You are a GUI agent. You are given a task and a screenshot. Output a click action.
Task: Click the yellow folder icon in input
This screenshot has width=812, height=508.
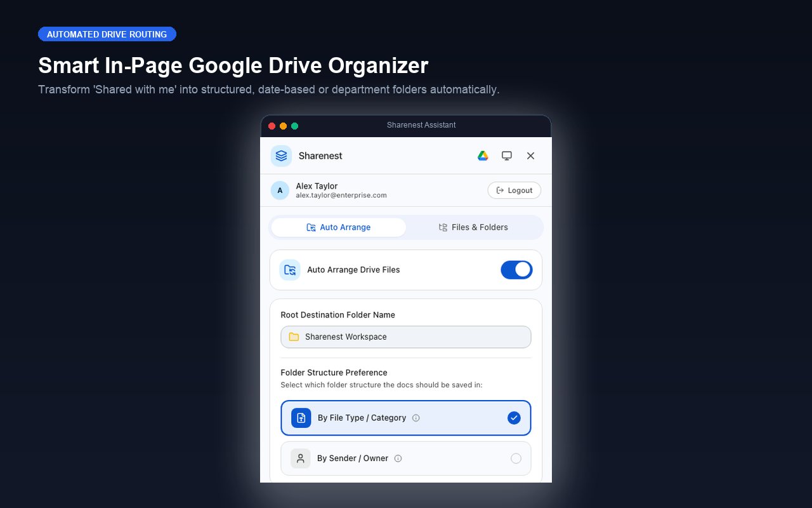[x=294, y=337]
